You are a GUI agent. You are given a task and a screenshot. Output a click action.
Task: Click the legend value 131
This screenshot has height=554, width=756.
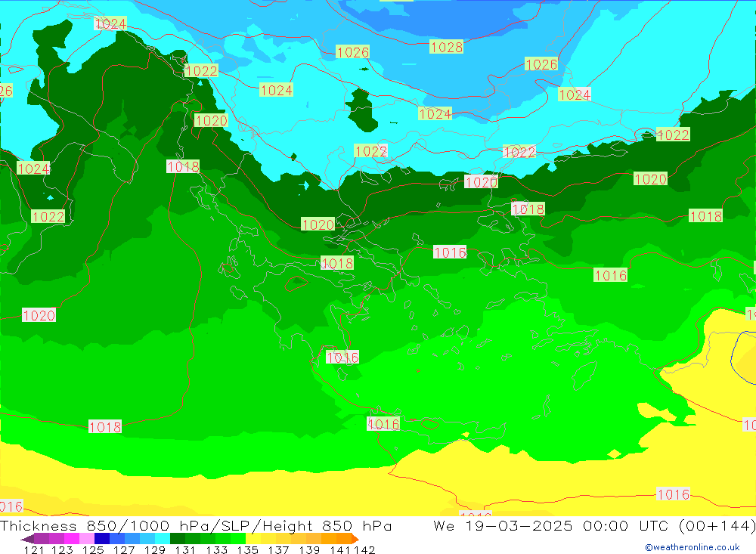coord(185,549)
